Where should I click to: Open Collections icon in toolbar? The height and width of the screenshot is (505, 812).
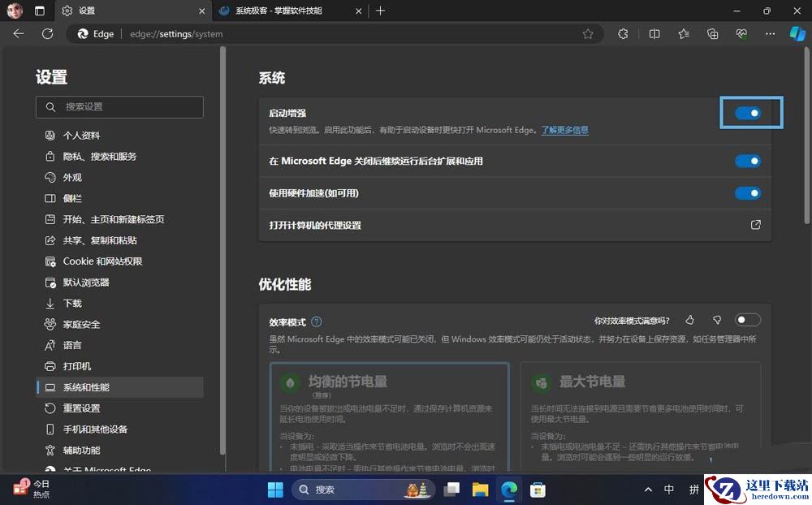713,33
